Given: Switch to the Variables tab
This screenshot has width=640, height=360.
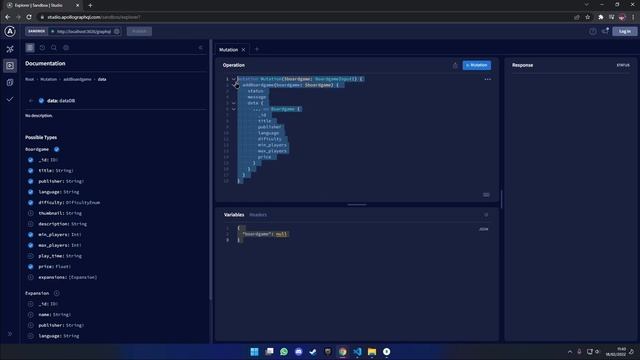Looking at the screenshot, I should (x=234, y=215).
